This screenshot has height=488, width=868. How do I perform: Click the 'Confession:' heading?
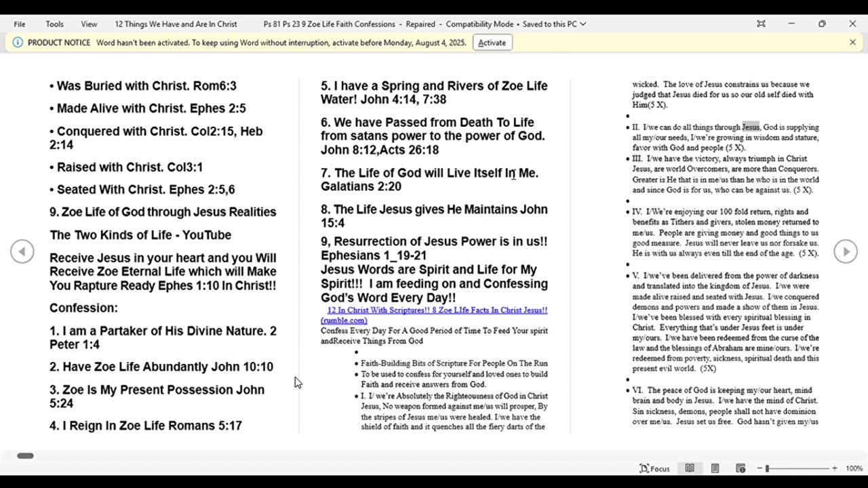click(x=83, y=308)
